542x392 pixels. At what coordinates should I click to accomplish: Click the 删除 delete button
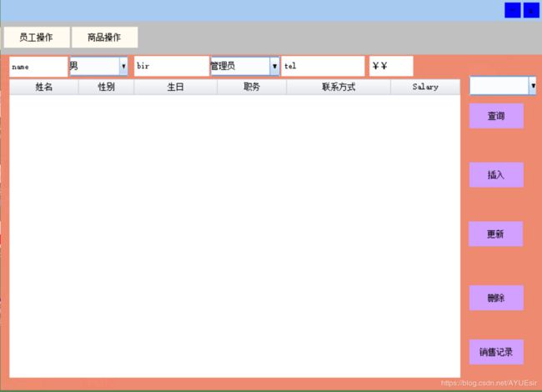[x=496, y=298]
